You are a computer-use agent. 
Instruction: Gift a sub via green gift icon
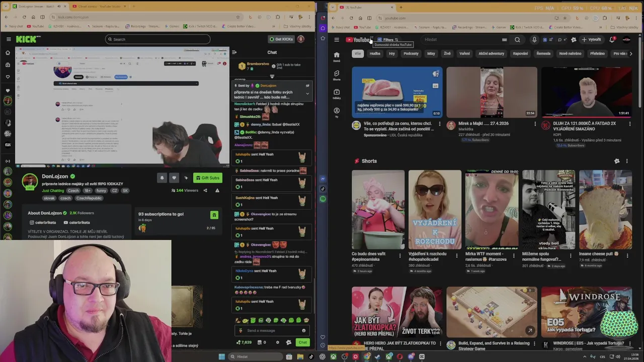(214, 215)
